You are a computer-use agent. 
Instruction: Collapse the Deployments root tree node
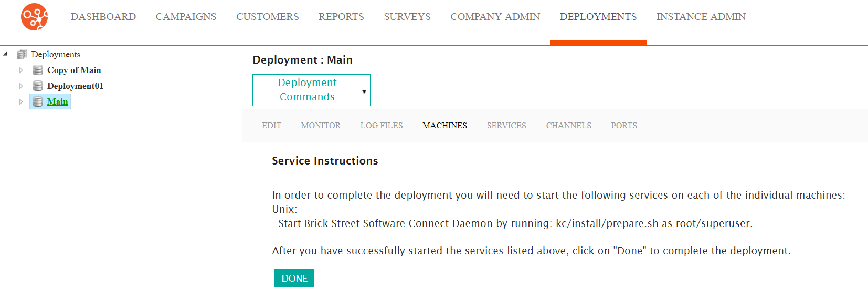tap(5, 54)
